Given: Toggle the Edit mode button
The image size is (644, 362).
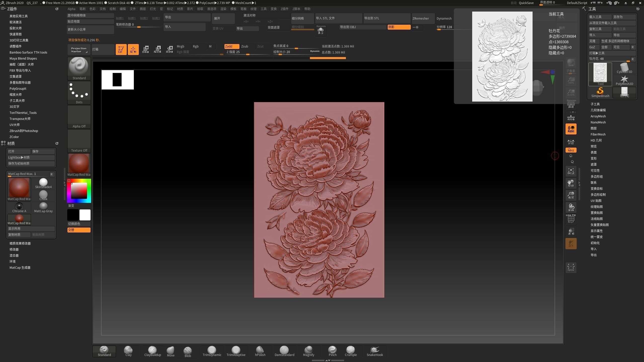Looking at the screenshot, I should pos(121,49).
